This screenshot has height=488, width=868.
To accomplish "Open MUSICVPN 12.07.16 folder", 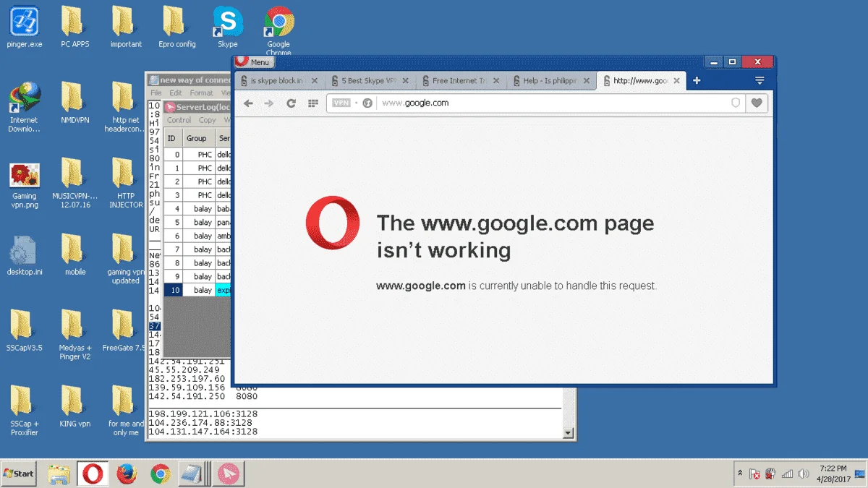I will point(75,184).
